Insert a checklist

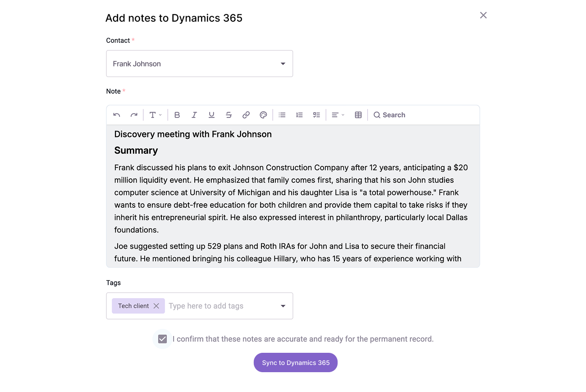click(316, 115)
